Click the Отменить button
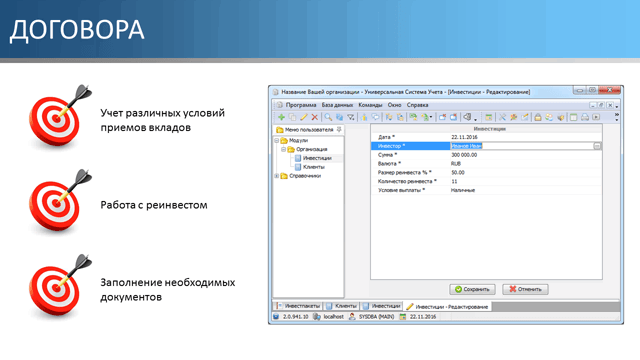 525,289
